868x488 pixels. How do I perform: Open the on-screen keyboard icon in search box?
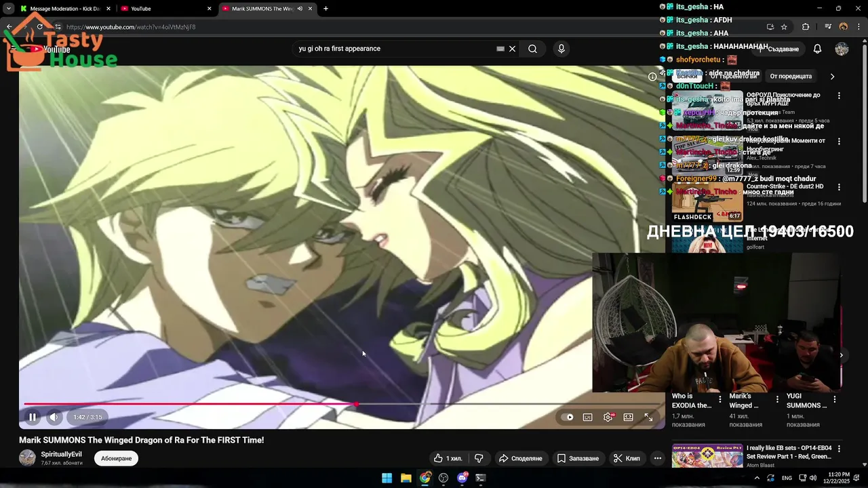500,49
